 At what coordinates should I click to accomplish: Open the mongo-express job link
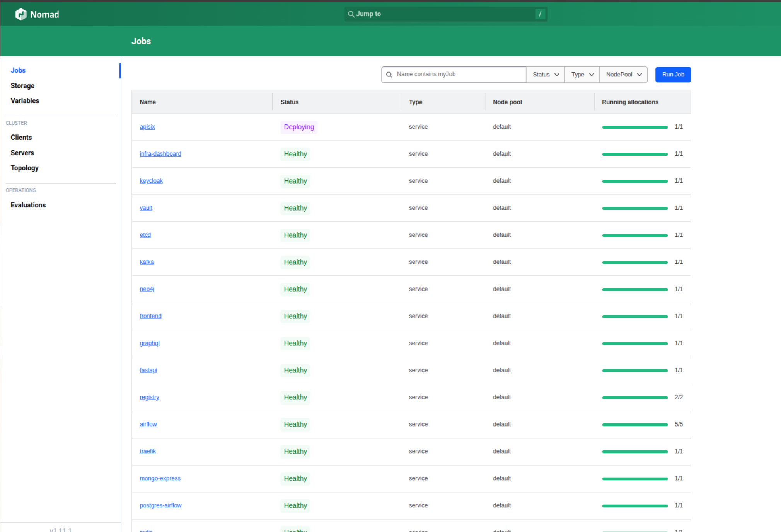pos(160,478)
